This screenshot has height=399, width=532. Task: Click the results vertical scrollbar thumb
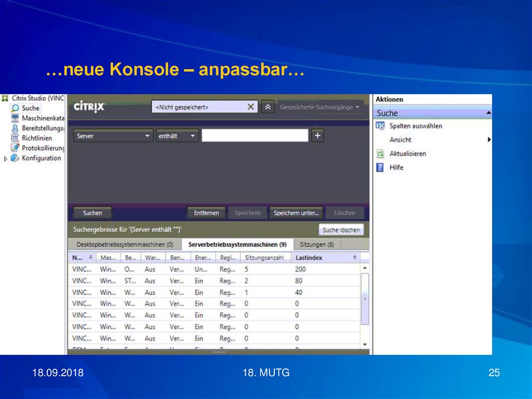click(365, 299)
